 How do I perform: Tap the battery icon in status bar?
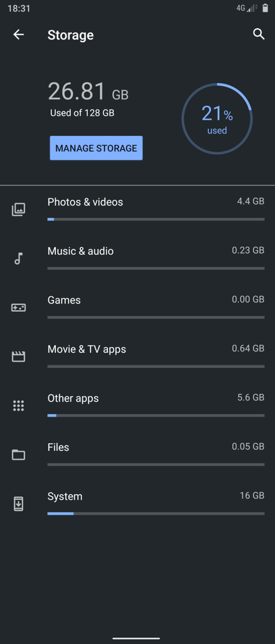(x=265, y=8)
